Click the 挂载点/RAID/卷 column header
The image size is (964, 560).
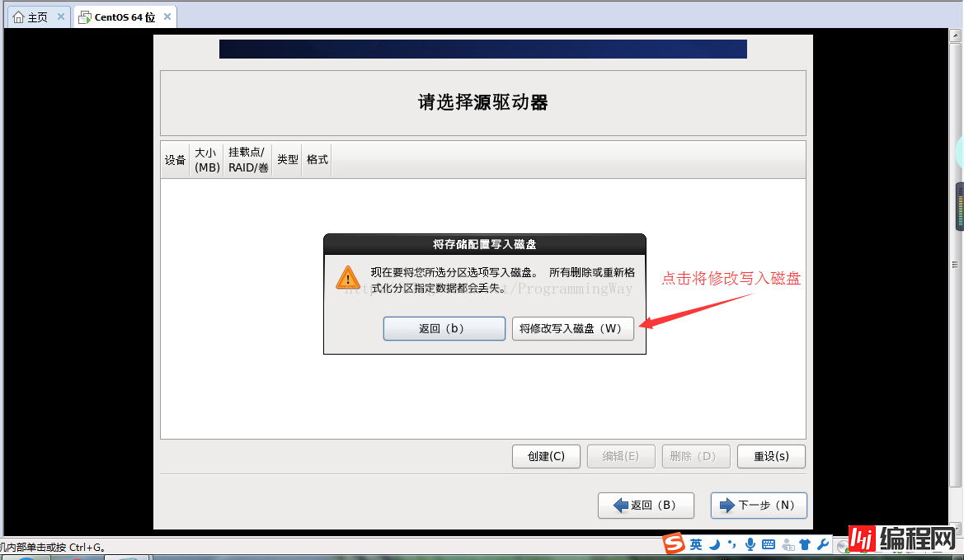click(x=247, y=160)
